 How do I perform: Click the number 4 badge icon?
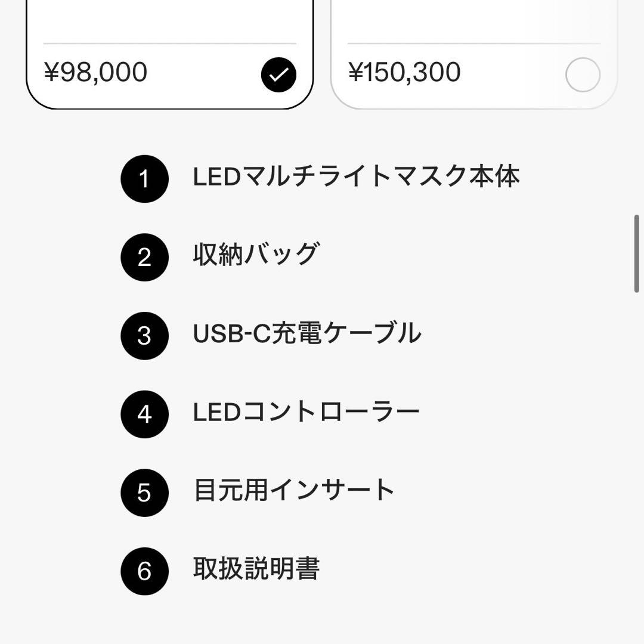coord(144,414)
